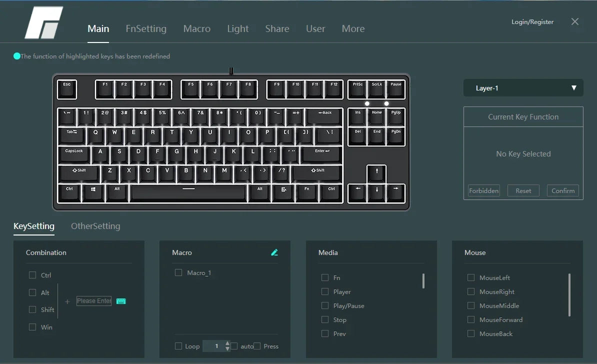Click the Login/Register link

pyautogui.click(x=532, y=21)
